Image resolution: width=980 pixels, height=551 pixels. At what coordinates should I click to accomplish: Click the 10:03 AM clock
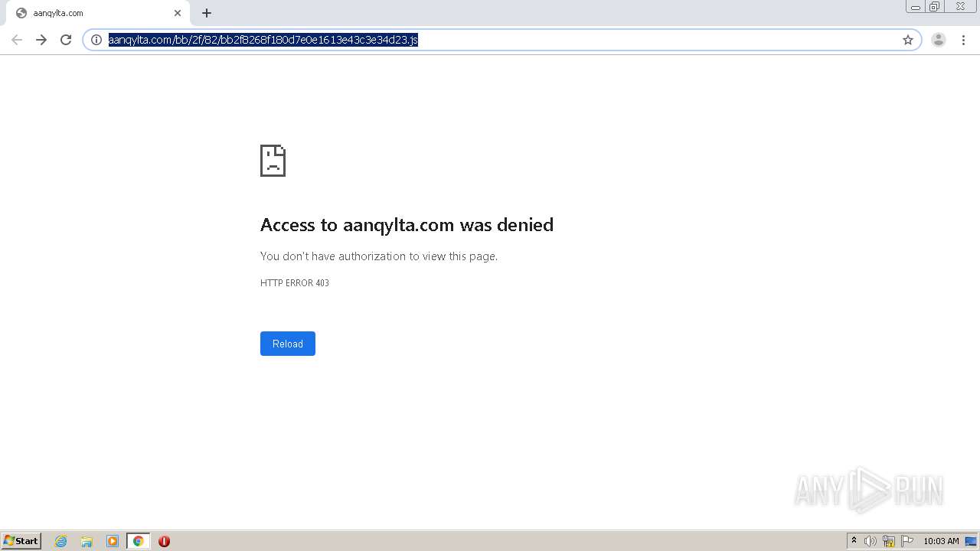point(941,541)
